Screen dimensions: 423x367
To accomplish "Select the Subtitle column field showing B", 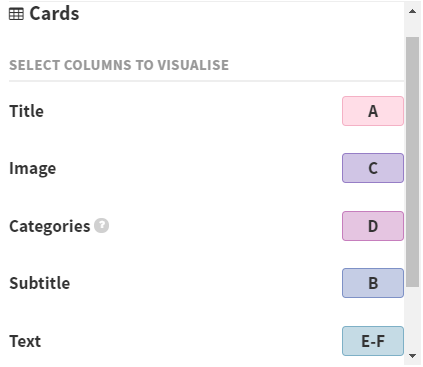I will [373, 283].
